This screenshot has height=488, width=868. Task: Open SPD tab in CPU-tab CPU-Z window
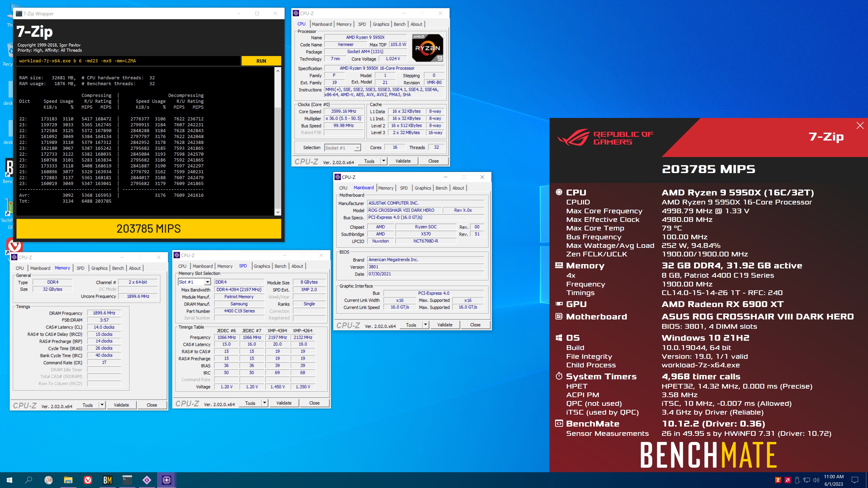click(362, 24)
